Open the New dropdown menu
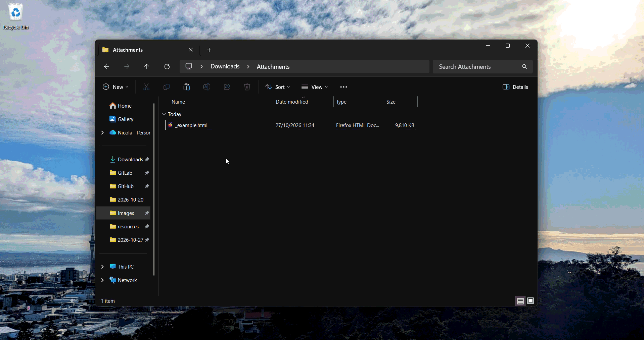Viewport: 644px width, 340px height. (x=116, y=87)
